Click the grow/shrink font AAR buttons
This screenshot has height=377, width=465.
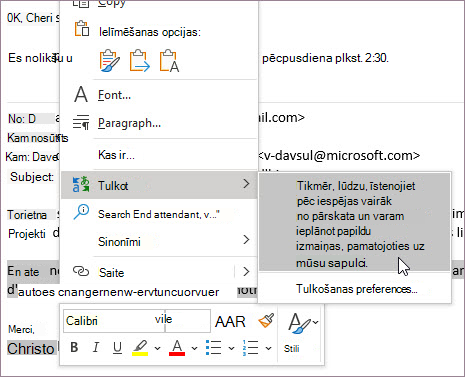coord(230,322)
